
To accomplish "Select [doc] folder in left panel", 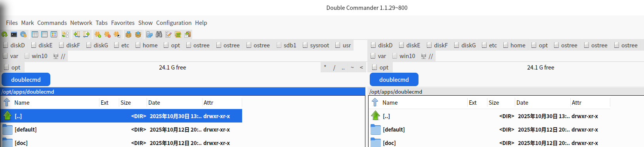I will (121, 143).
